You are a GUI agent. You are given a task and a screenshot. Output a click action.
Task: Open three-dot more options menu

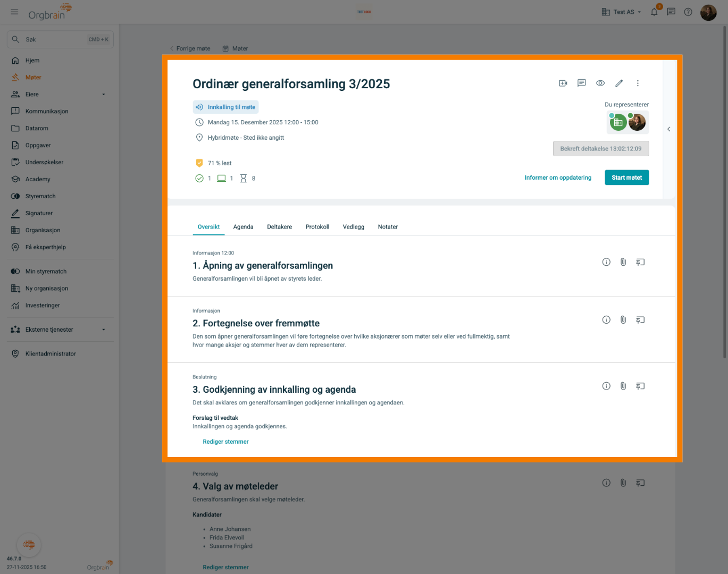(x=638, y=83)
